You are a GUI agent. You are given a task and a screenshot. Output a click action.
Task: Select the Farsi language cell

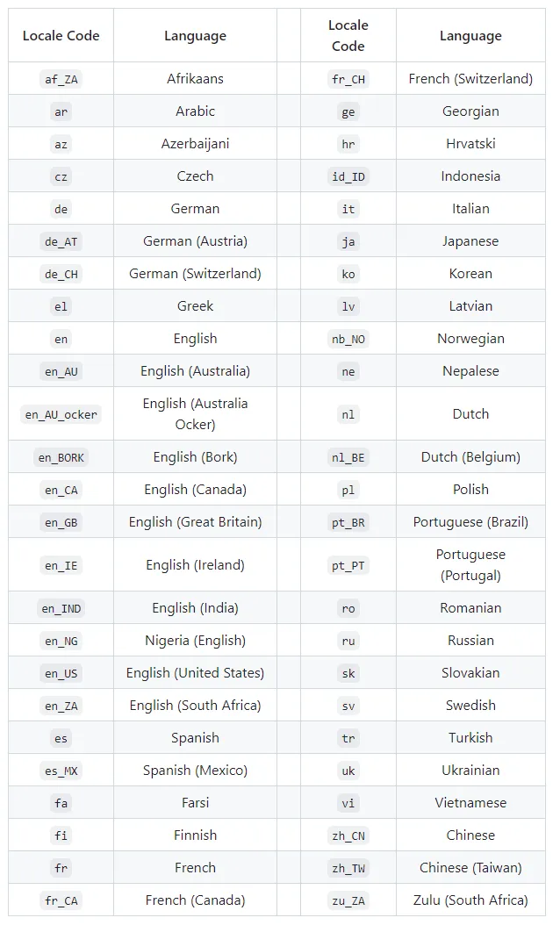[195, 803]
